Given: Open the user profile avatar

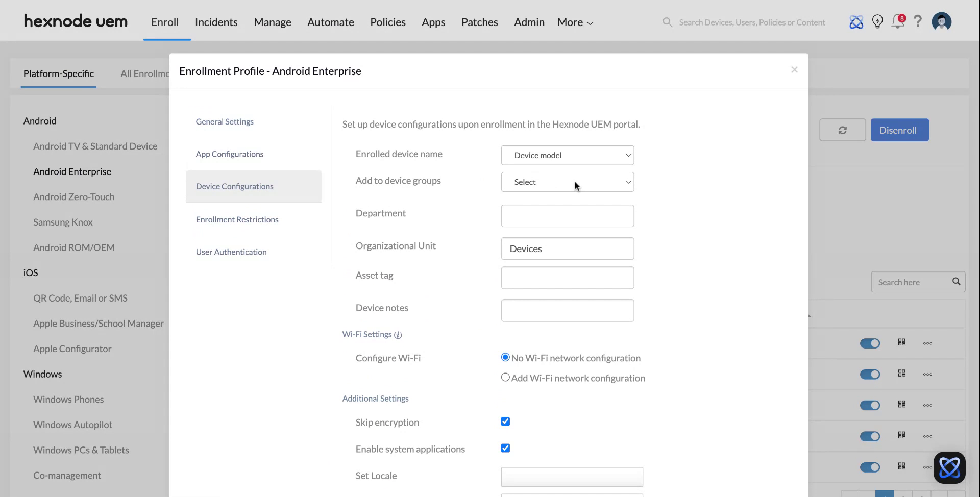Looking at the screenshot, I should 941,21.
